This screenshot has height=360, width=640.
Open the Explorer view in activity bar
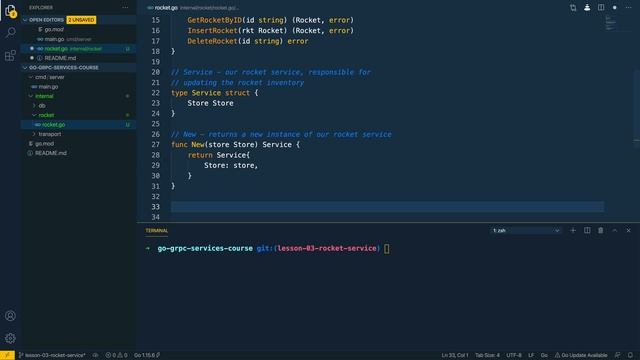[10, 11]
